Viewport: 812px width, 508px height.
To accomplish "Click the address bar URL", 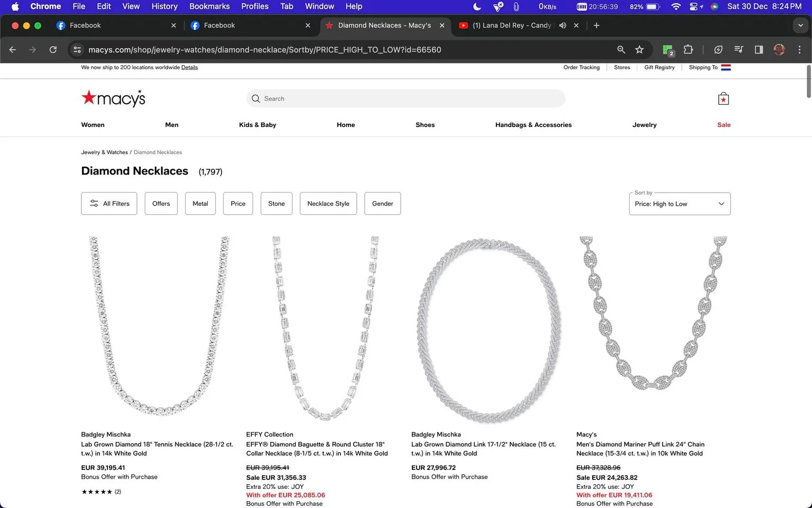I will point(264,50).
